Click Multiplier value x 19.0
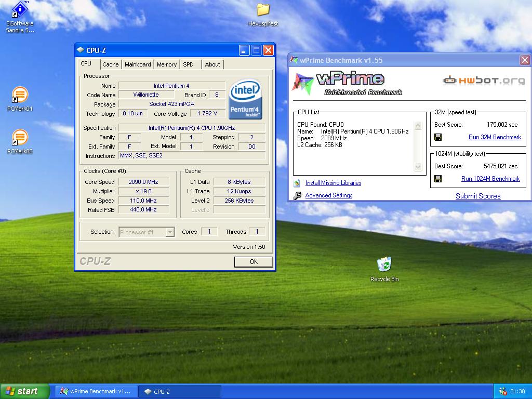532x399 pixels. coord(143,191)
